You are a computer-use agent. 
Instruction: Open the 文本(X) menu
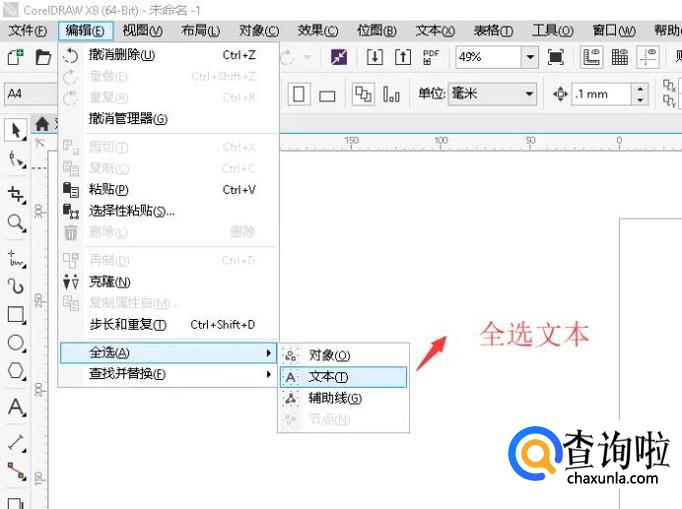pyautogui.click(x=435, y=31)
